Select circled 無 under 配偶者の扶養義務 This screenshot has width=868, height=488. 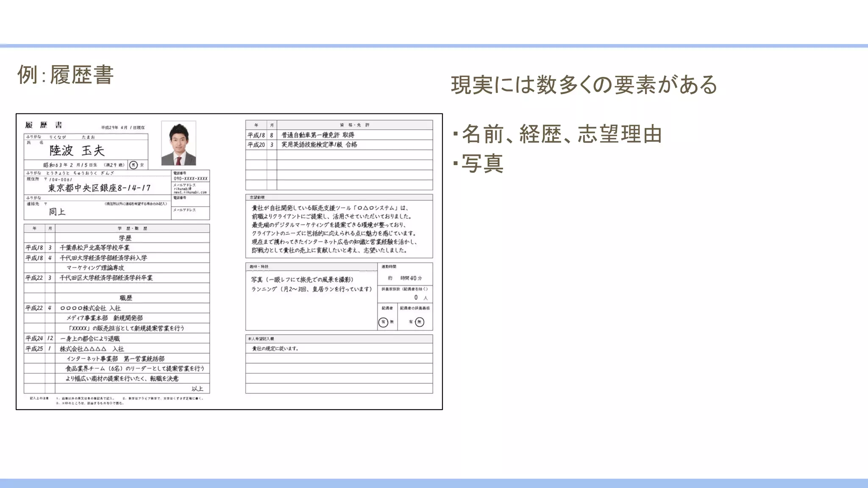click(x=420, y=322)
